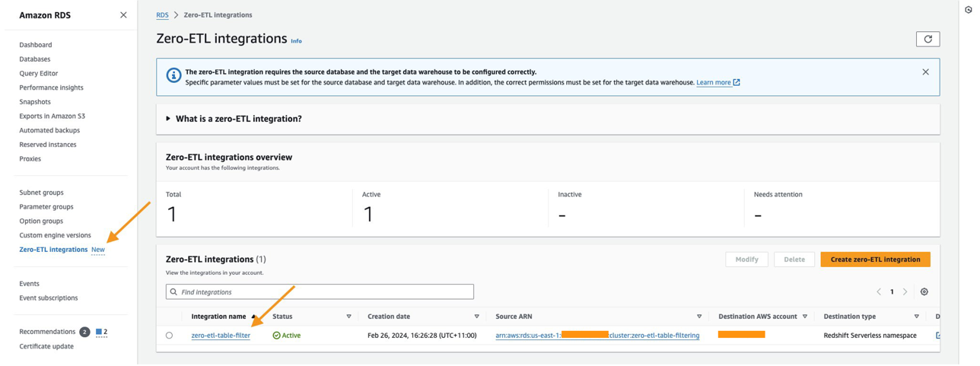The height and width of the screenshot is (366, 980).
Task: Open the zero-etl-table-filter integration link
Action: coord(221,336)
